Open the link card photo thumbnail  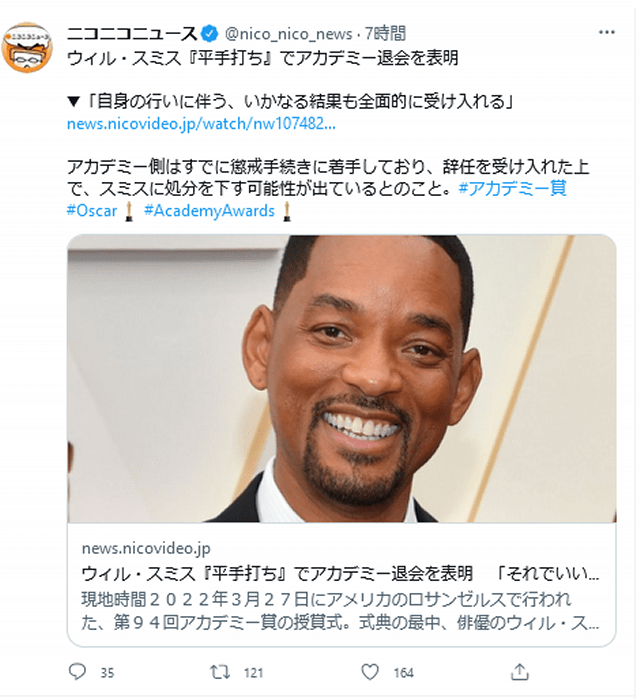tap(342, 378)
